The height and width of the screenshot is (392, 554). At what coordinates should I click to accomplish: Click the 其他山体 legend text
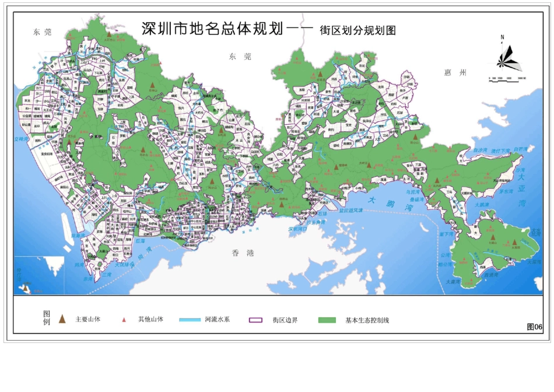point(150,320)
